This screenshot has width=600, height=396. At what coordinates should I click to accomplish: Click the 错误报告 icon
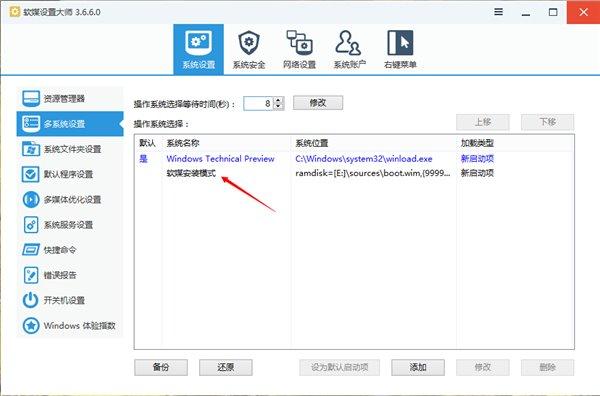(31, 275)
